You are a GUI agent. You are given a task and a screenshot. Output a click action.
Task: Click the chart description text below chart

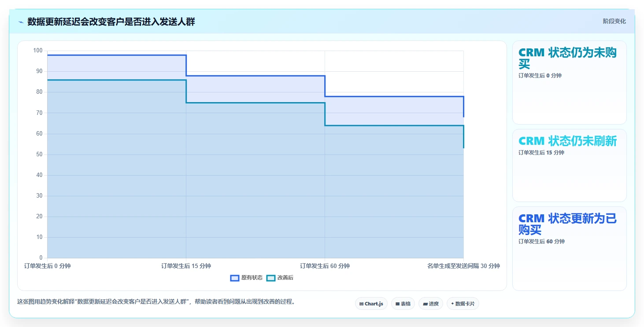pos(156,302)
